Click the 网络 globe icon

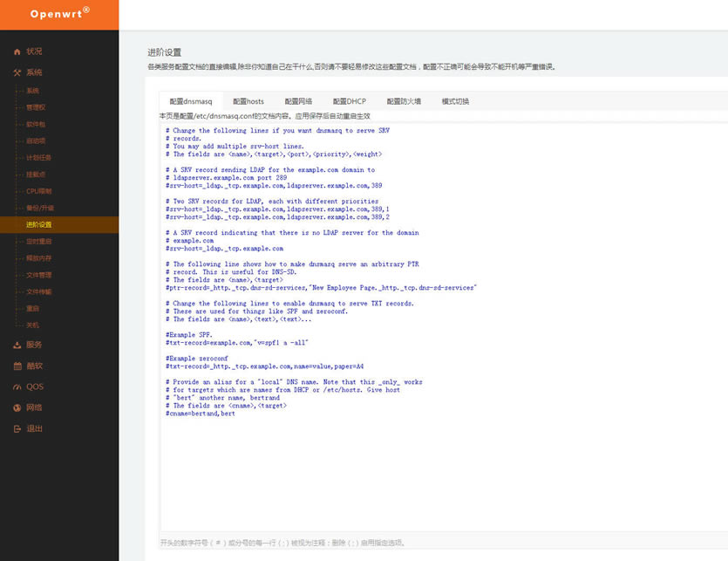point(17,407)
